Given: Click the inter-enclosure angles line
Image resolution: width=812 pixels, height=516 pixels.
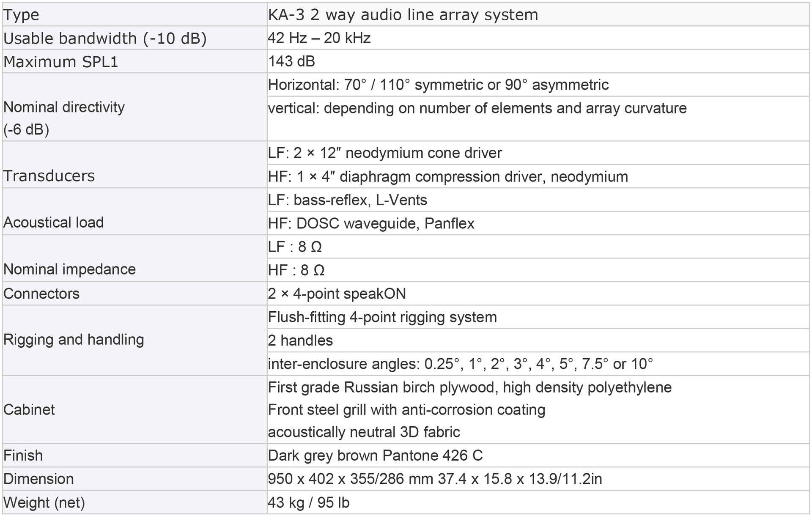Looking at the screenshot, I should pyautogui.click(x=460, y=364).
